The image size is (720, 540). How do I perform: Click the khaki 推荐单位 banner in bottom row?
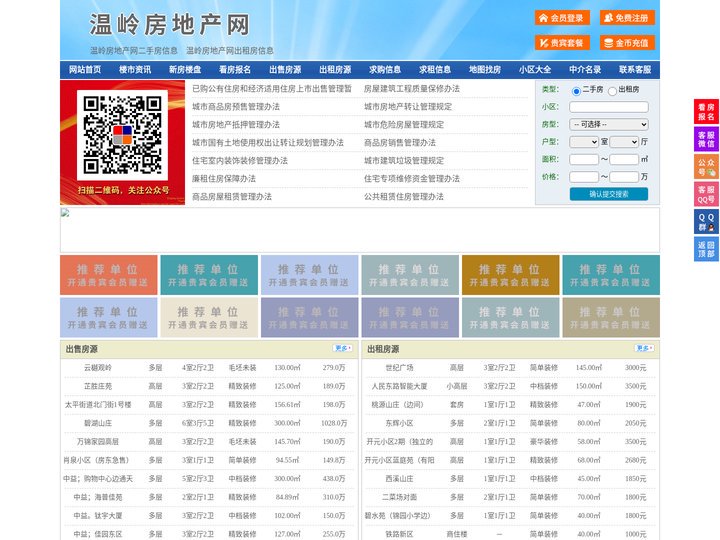pos(611,318)
